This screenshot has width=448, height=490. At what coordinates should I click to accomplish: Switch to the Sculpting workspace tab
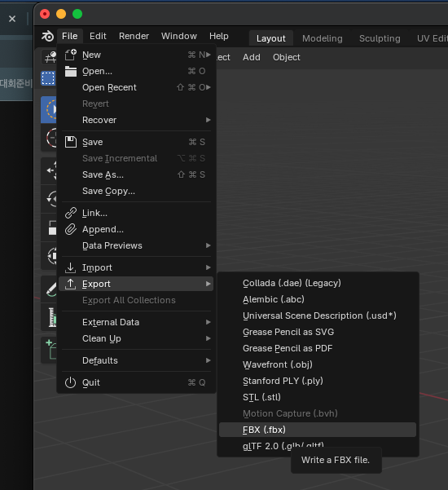point(380,38)
